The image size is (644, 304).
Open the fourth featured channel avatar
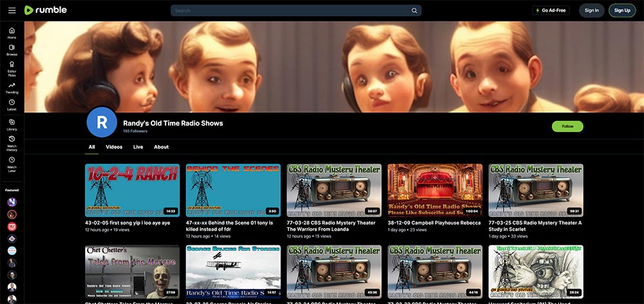coord(12,239)
